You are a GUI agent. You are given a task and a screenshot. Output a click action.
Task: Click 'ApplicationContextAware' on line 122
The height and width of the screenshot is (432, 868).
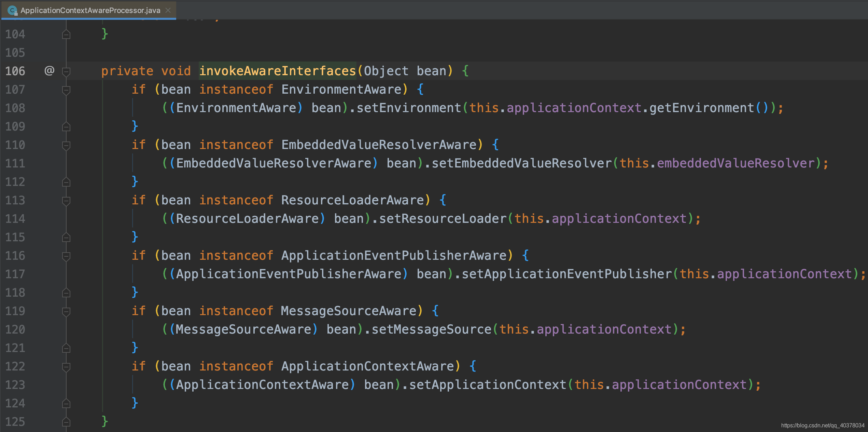click(x=368, y=366)
